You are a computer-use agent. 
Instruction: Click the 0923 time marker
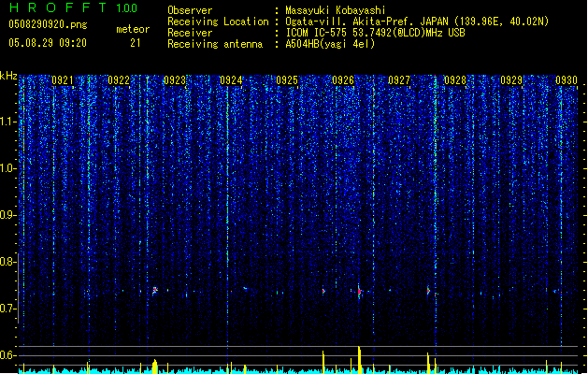(x=175, y=80)
